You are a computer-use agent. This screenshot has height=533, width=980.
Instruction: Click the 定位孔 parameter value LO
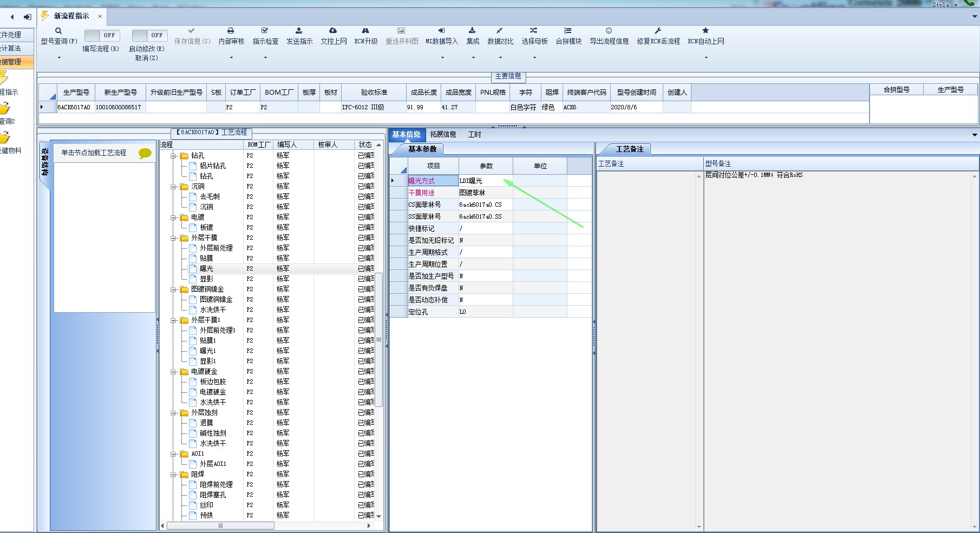click(x=486, y=312)
